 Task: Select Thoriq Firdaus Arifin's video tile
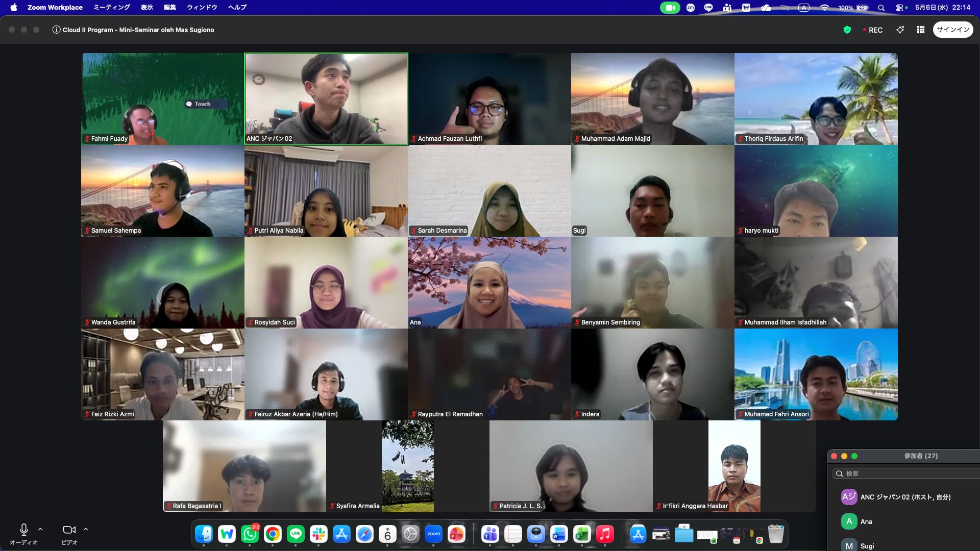pyautogui.click(x=816, y=99)
